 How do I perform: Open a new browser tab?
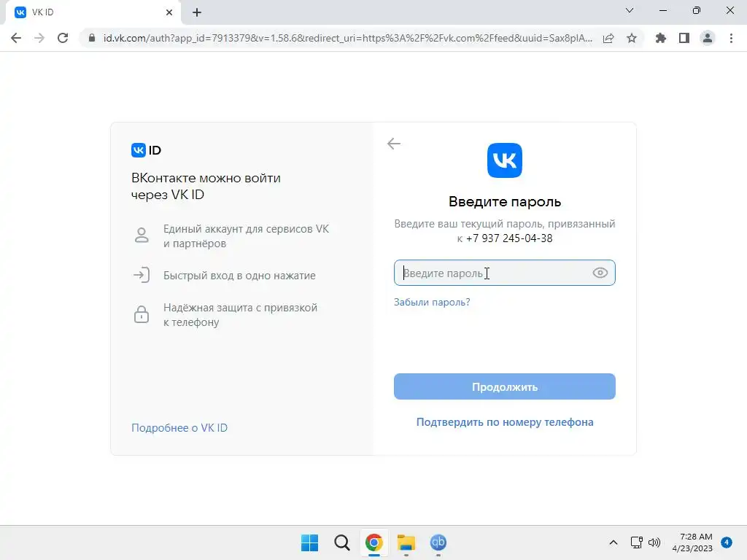[197, 12]
